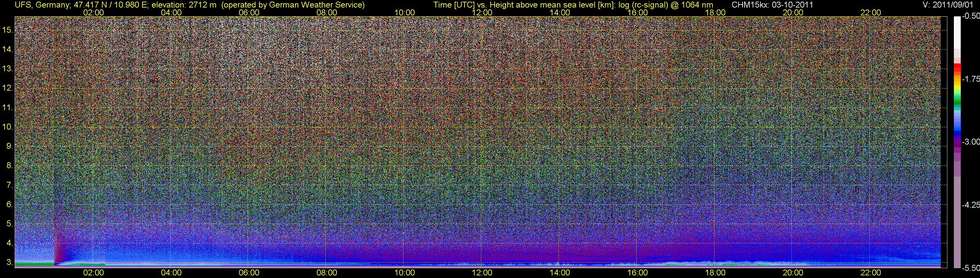This screenshot has width=980, height=278.
Task: Click the 14:00 label on the top time axis
Action: [x=560, y=12]
